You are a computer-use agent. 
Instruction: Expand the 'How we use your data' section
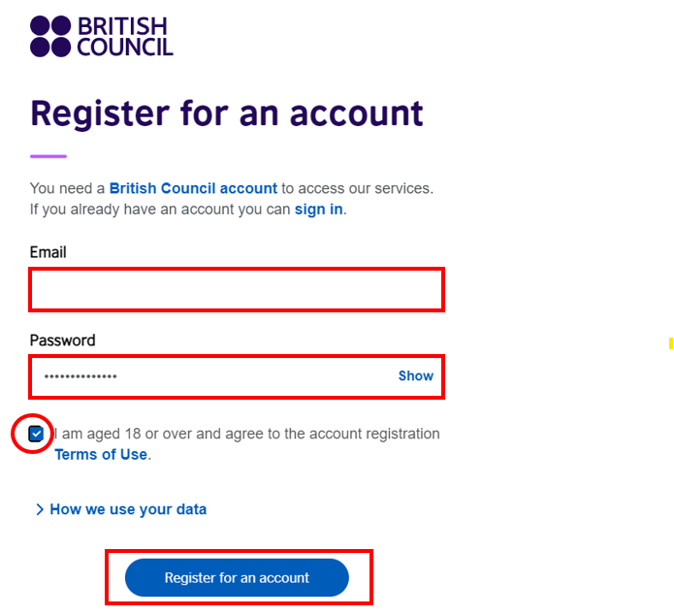(128, 509)
